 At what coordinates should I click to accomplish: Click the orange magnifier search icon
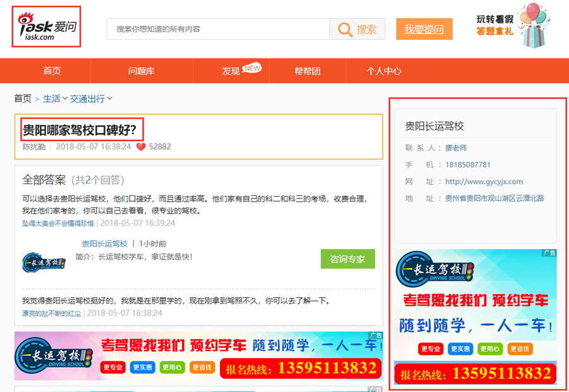coord(345,29)
